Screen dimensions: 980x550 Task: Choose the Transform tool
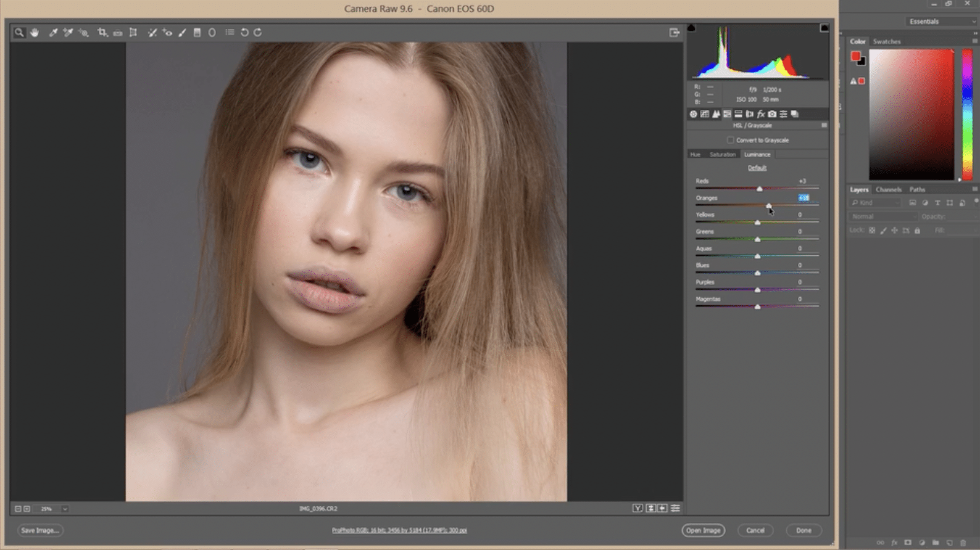(x=133, y=32)
